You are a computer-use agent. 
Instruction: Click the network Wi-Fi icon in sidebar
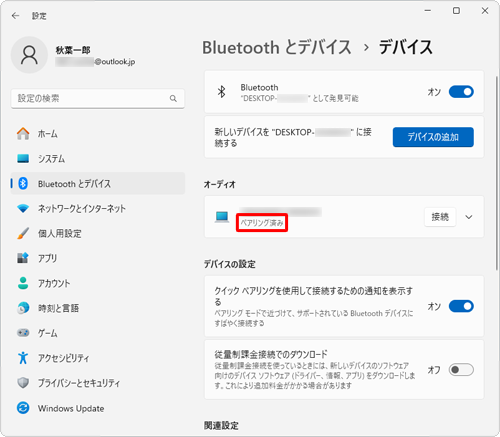pyautogui.click(x=23, y=208)
